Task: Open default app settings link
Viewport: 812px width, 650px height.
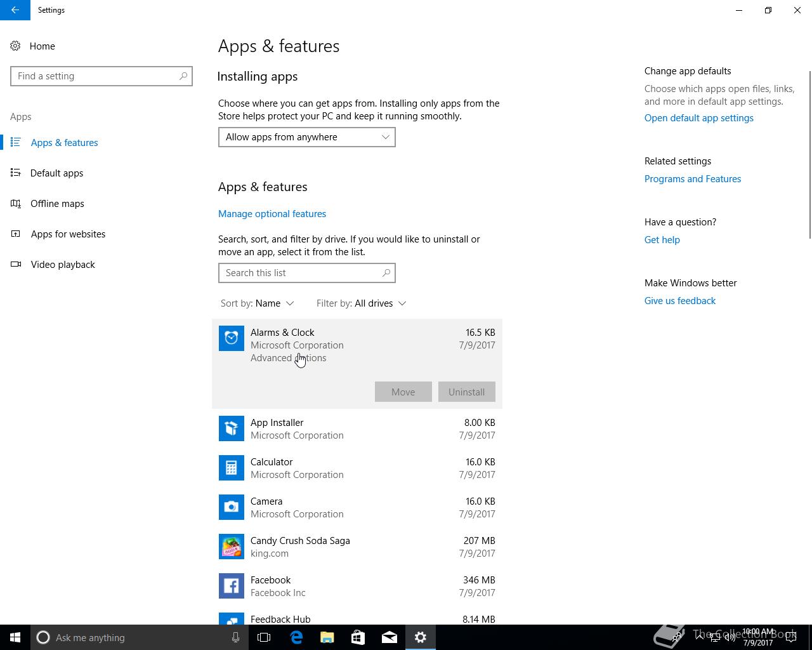Action: coord(699,118)
